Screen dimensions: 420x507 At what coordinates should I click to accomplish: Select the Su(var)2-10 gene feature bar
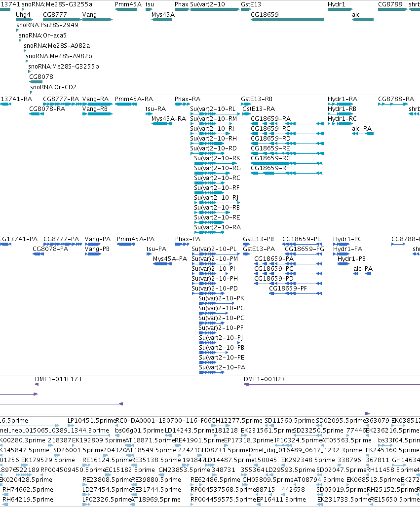click(x=215, y=9)
